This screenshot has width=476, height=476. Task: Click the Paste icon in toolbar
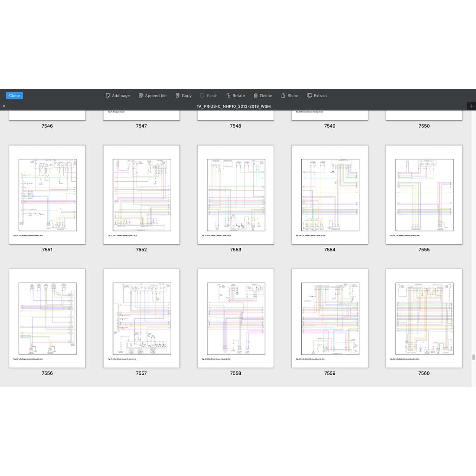[203, 96]
